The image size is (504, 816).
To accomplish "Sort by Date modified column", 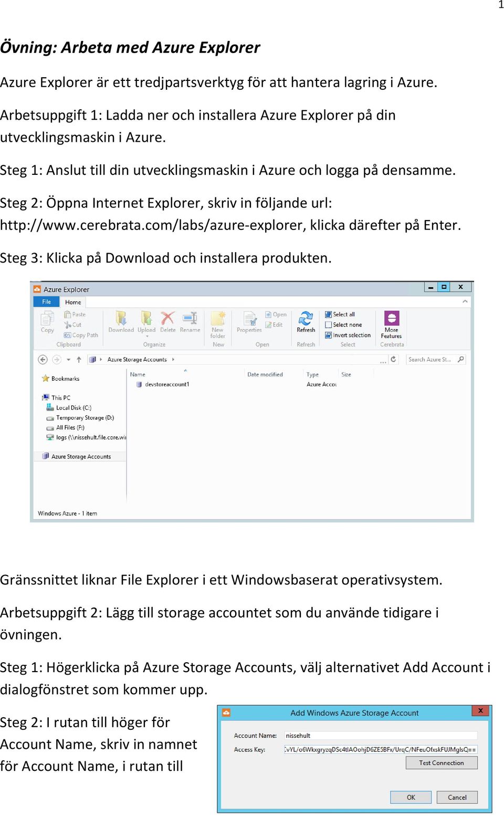I will [x=265, y=374].
